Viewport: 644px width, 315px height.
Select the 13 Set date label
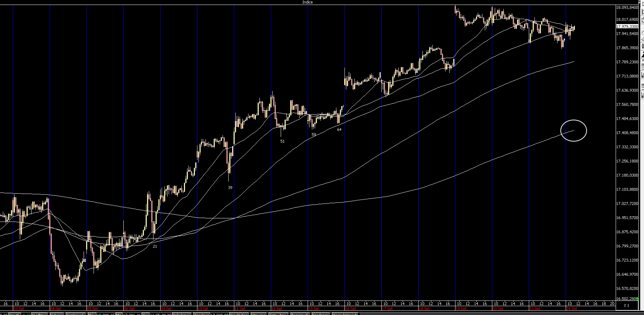(x=313, y=309)
